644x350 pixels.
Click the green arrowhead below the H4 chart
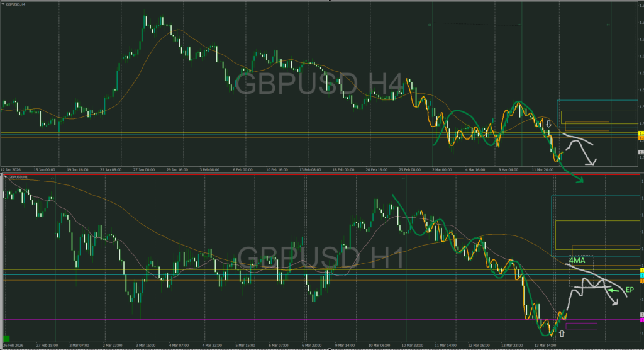pos(579,181)
